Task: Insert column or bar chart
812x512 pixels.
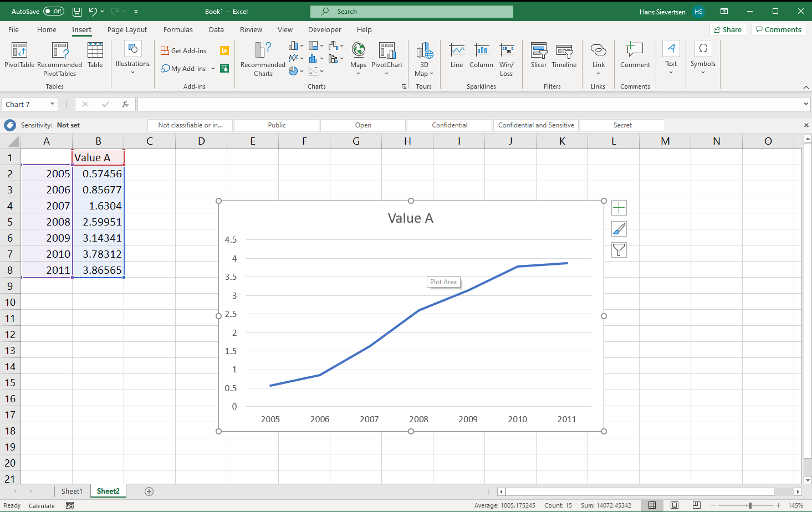Action: pyautogui.click(x=296, y=45)
